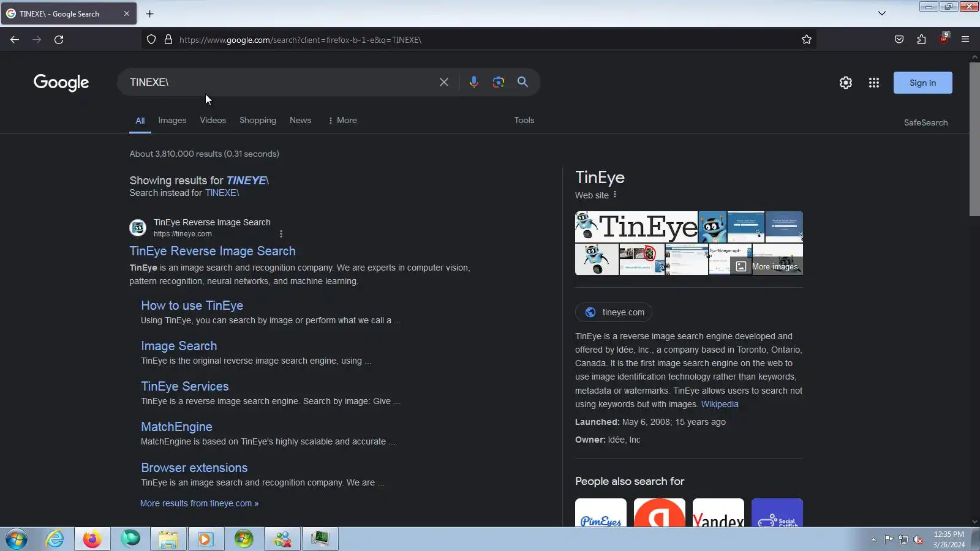The image size is (980, 551).
Task: Switch to the Videos tab
Action: [213, 120]
